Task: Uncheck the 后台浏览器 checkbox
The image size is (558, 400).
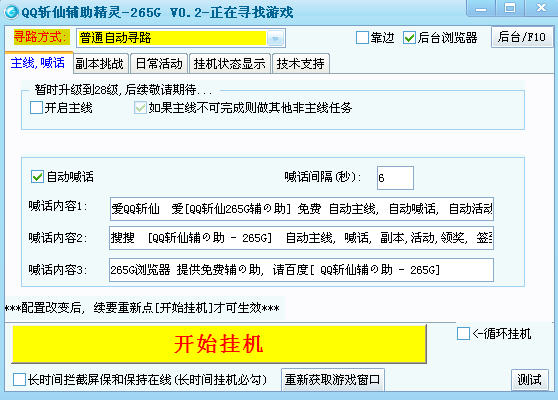Action: tap(409, 37)
